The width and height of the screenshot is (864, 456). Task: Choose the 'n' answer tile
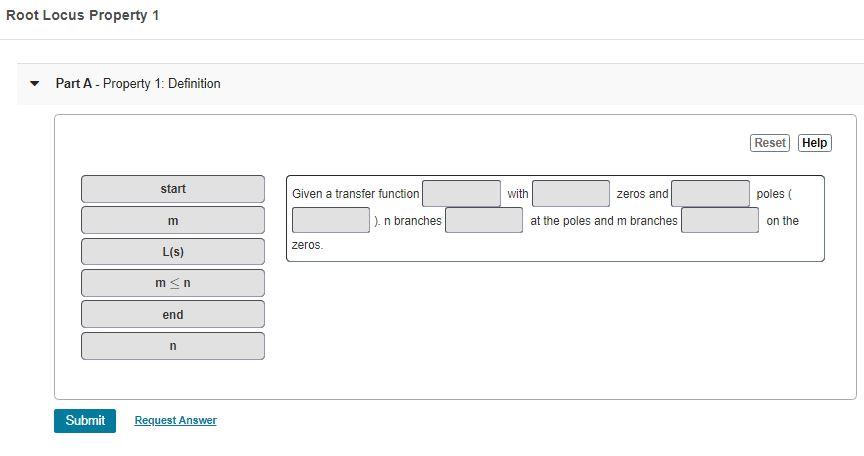point(173,346)
